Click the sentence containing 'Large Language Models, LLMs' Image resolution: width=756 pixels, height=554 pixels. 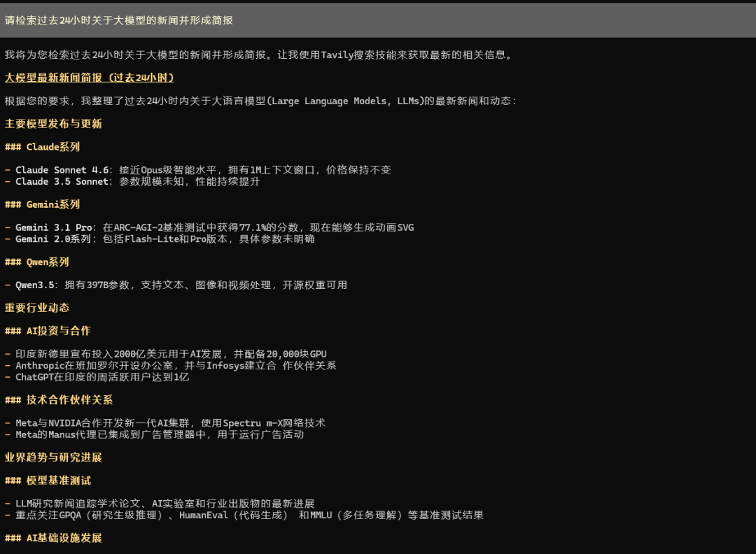tap(261, 101)
